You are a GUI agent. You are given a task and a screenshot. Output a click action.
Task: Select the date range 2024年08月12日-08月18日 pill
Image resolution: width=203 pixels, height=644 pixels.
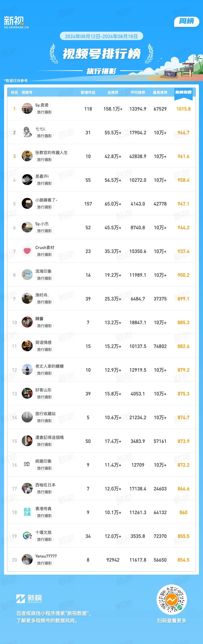coord(101,36)
